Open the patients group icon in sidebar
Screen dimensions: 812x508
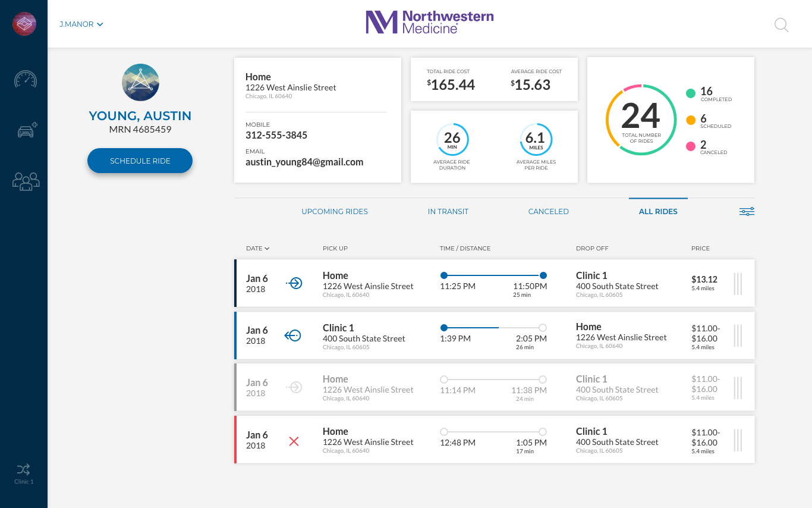pos(26,181)
